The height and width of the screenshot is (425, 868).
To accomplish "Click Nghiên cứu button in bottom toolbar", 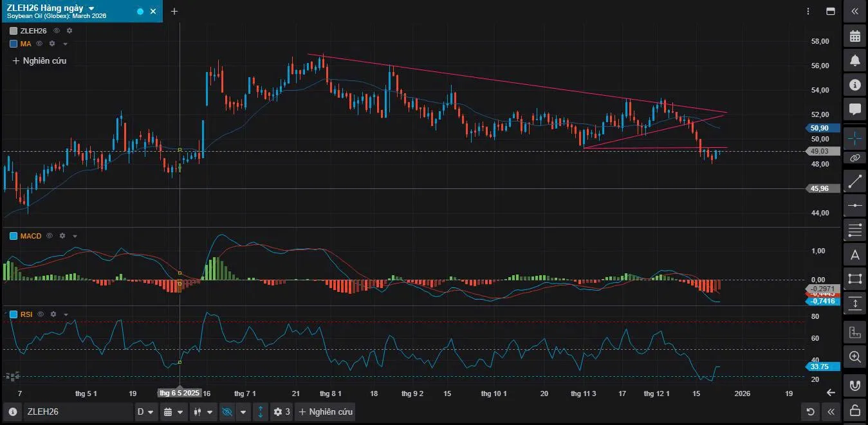I will coord(325,411).
